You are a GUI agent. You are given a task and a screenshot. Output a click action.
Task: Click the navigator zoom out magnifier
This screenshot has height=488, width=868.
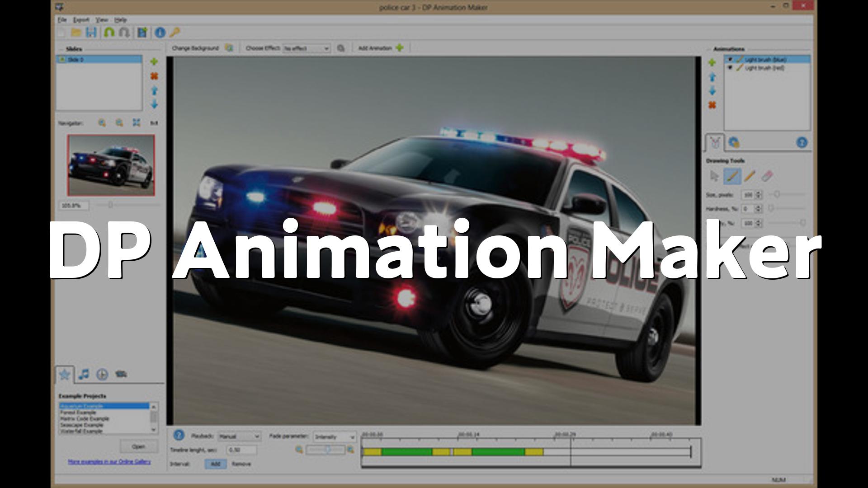(x=119, y=122)
